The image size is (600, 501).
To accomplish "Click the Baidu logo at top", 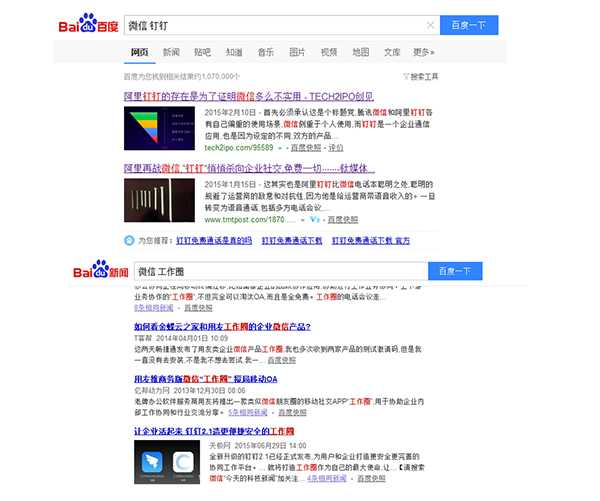I will pyautogui.click(x=88, y=23).
